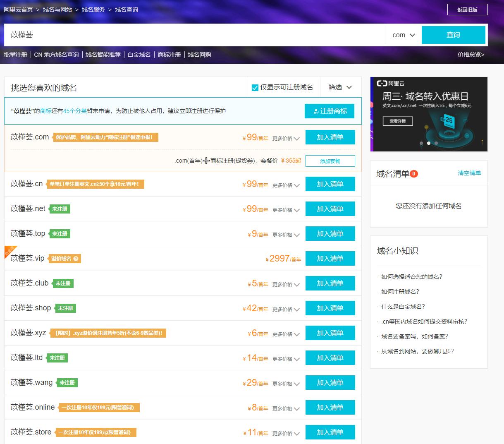Image resolution: width=504 pixels, height=444 pixels.
Task: Add the .cn domain to the list
Action: click(330, 184)
